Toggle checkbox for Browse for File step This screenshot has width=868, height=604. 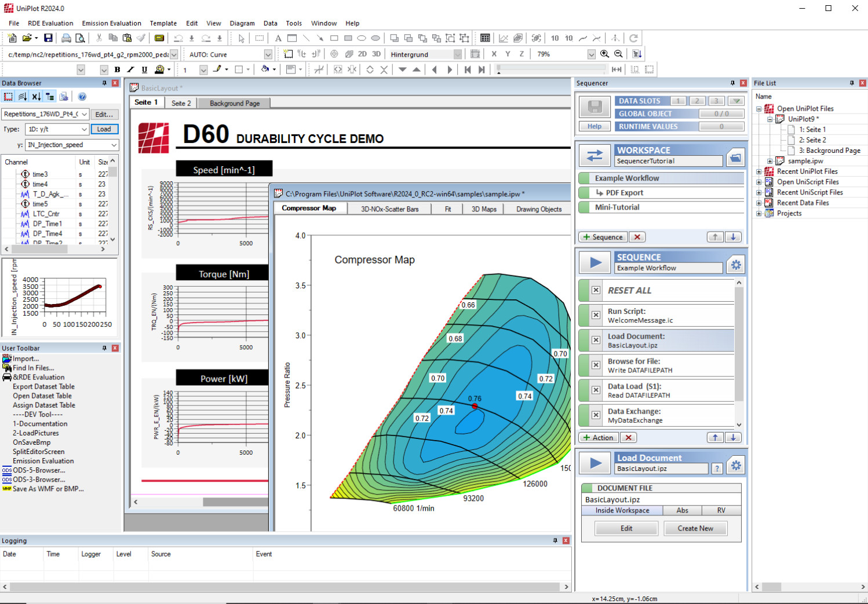pos(596,365)
